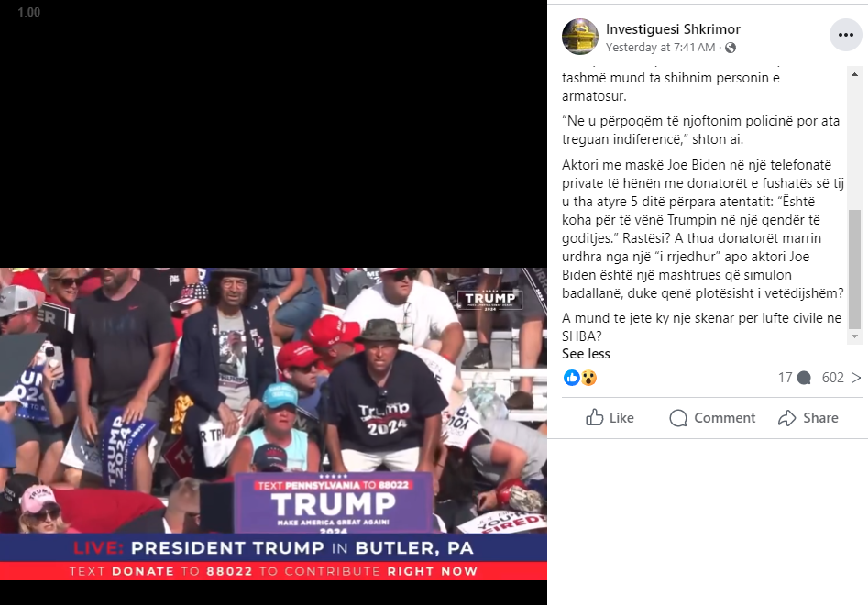Click the 1.00 playback speed indicator
868x605 pixels.
[x=28, y=12]
